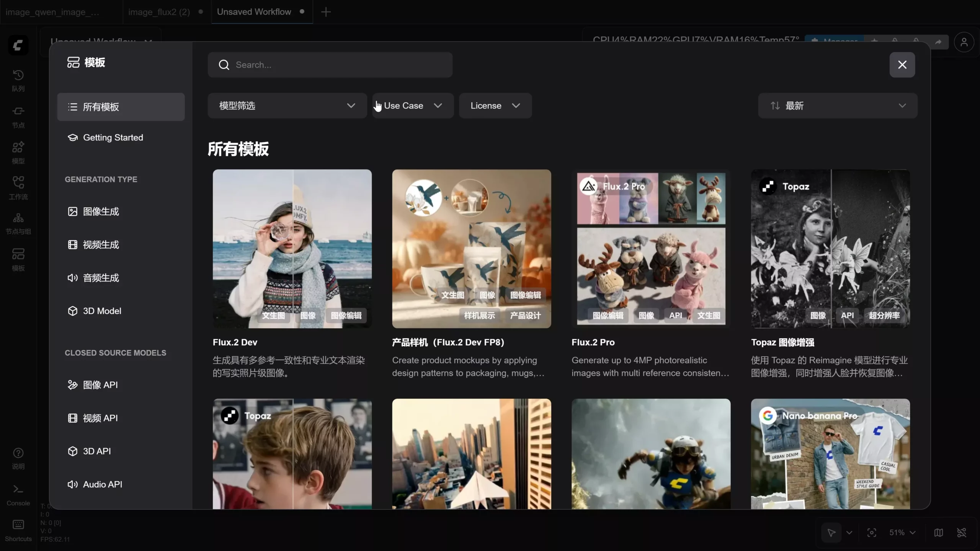Toggle the link visibility icon bottom right
Screen dimensions: 980x551
click(962, 533)
